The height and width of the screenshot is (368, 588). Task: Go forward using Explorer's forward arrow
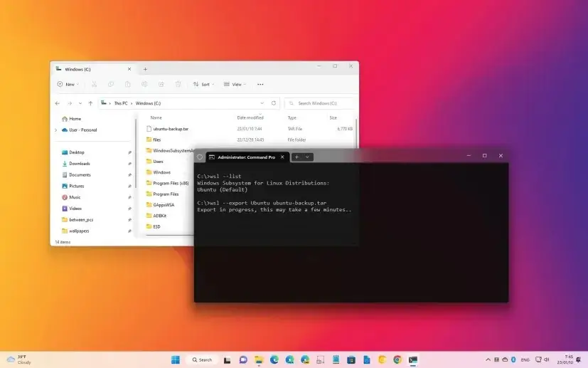70,103
